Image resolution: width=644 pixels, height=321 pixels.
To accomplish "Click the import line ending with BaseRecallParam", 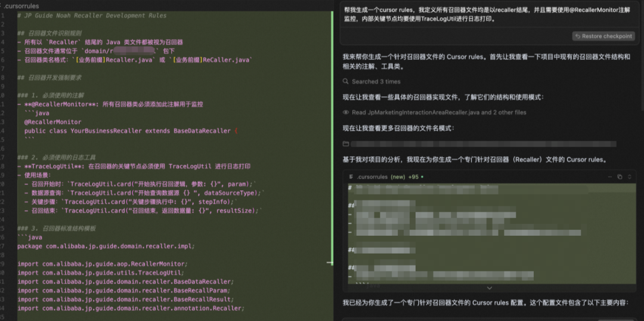I will coord(123,290).
